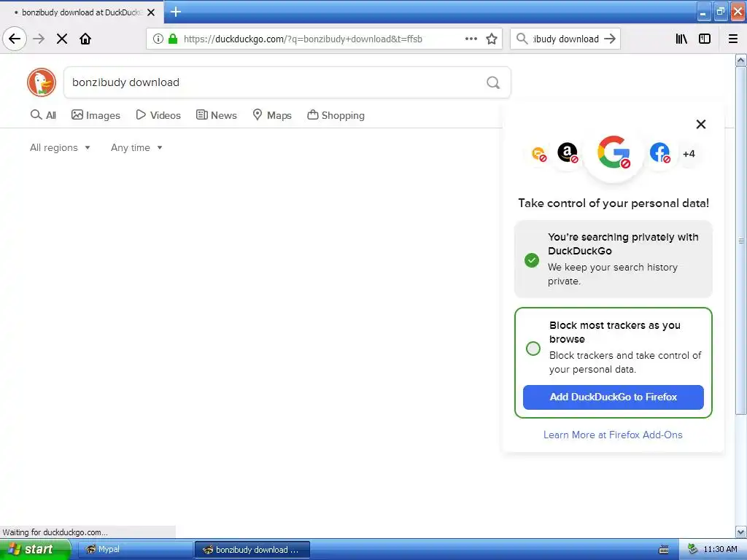
Task: Click the DuckDuckGo duck logo
Action: (42, 82)
